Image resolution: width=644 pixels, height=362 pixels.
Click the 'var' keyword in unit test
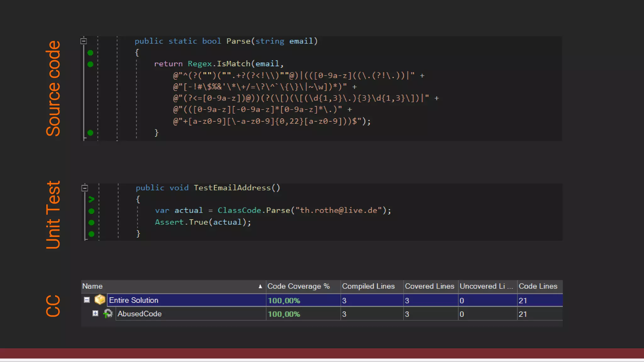pos(162,211)
